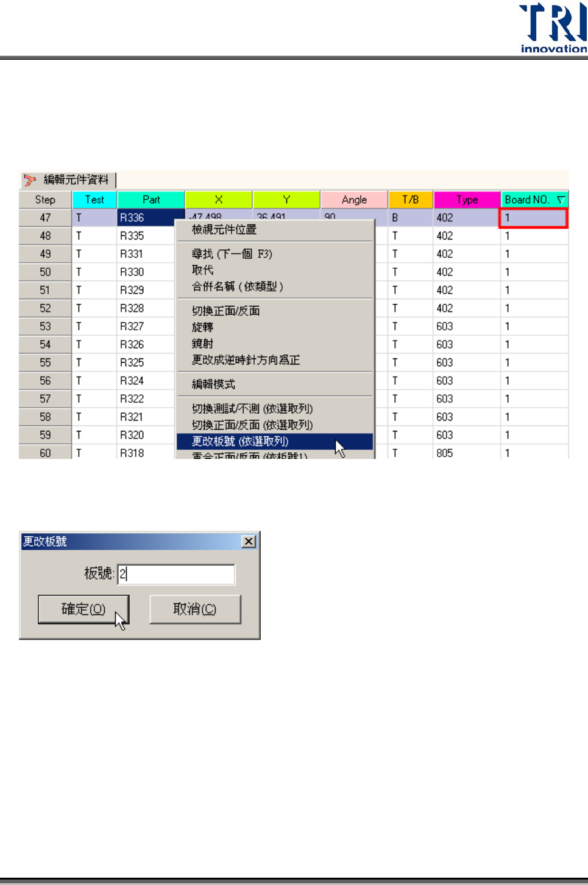Click the Angle column header
The image size is (588, 885).
[x=354, y=199]
